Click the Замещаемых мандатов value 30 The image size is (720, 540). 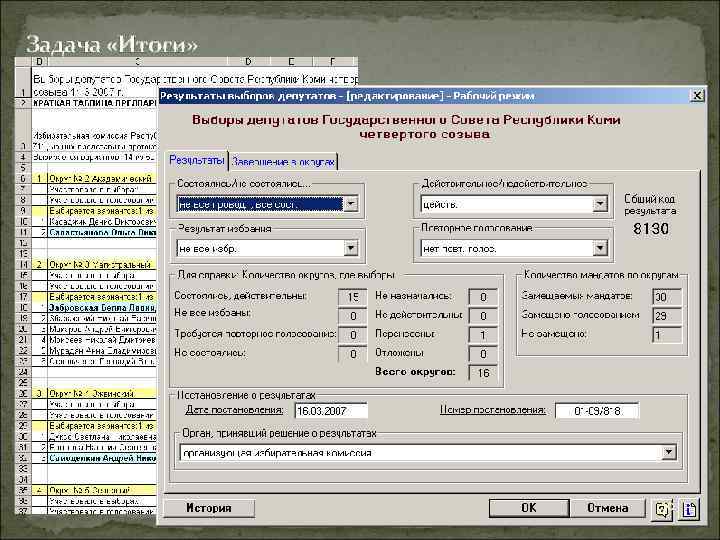667,297
